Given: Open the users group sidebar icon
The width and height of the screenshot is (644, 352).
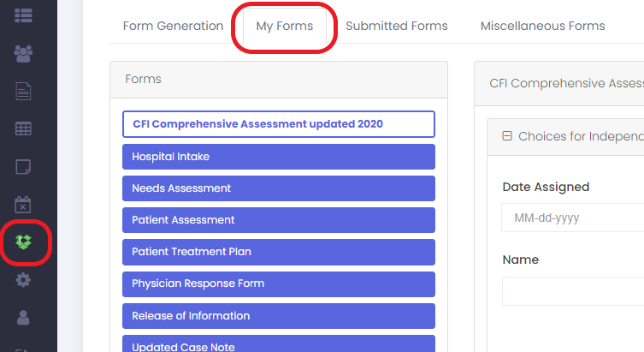Looking at the screenshot, I should click(x=23, y=53).
